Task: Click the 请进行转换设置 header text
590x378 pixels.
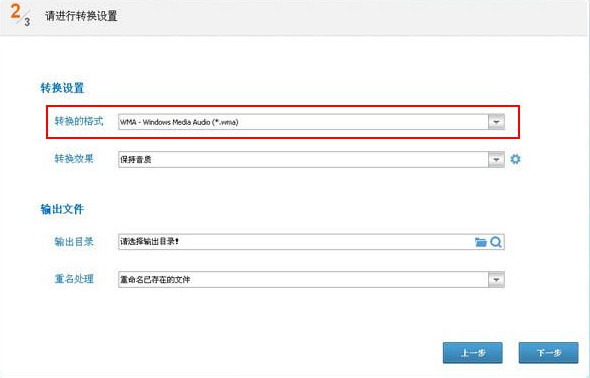Action: (x=81, y=16)
